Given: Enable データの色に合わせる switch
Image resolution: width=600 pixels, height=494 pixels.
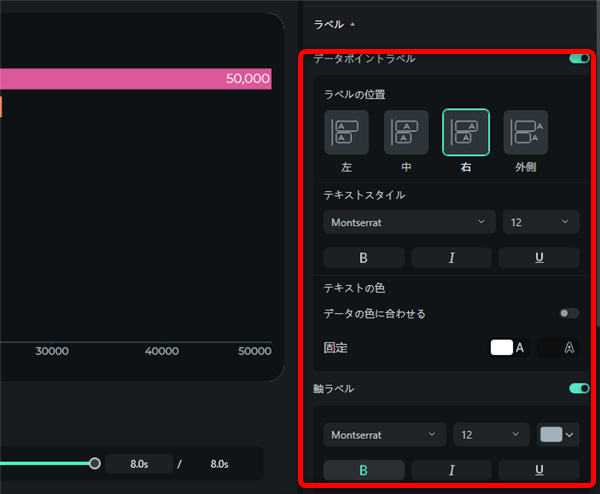Looking at the screenshot, I should 569,314.
